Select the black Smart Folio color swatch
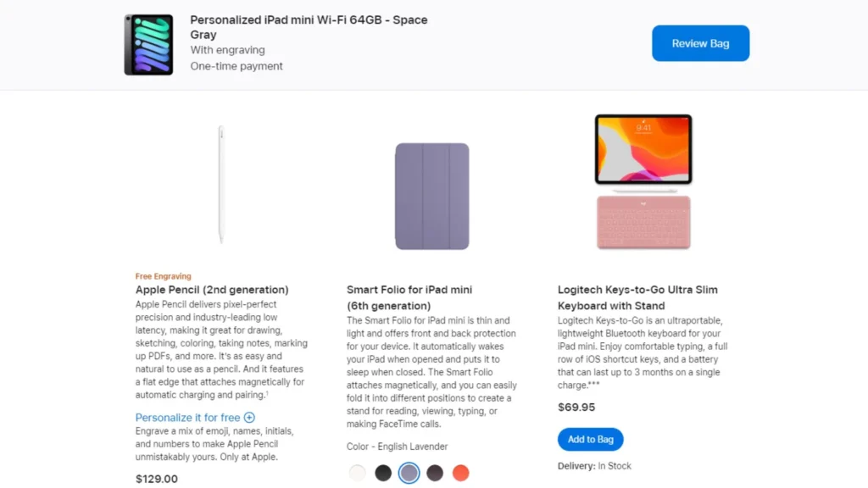 click(x=383, y=473)
